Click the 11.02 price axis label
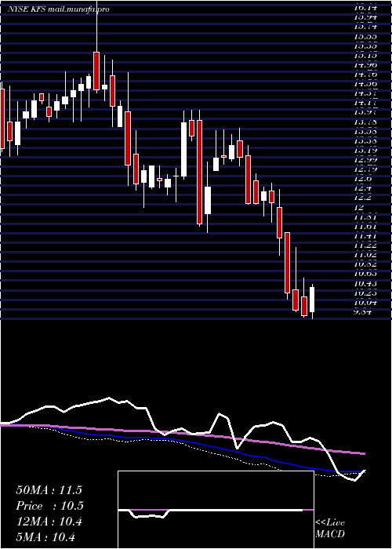Screen dimensions: 392x549 (366, 255)
